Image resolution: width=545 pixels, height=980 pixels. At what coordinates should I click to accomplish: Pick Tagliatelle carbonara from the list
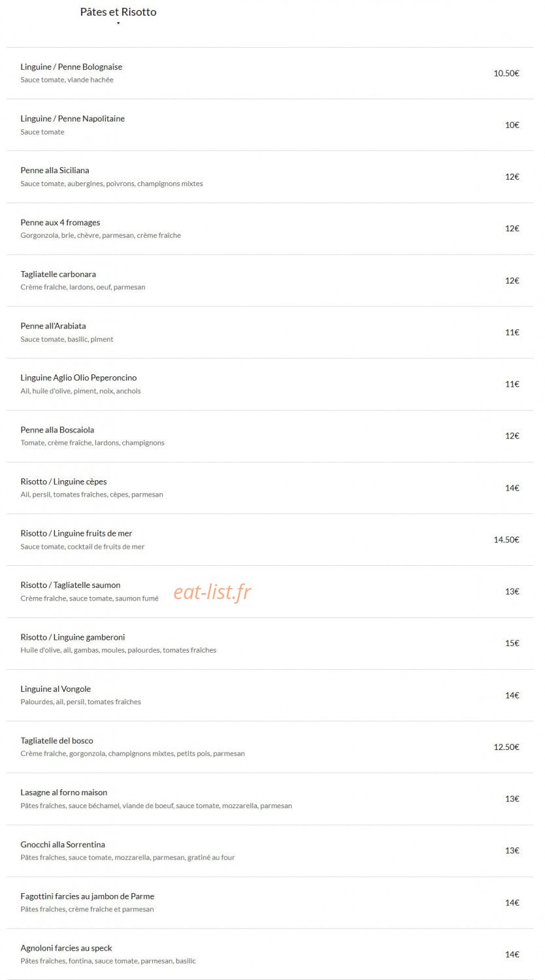tap(270, 280)
